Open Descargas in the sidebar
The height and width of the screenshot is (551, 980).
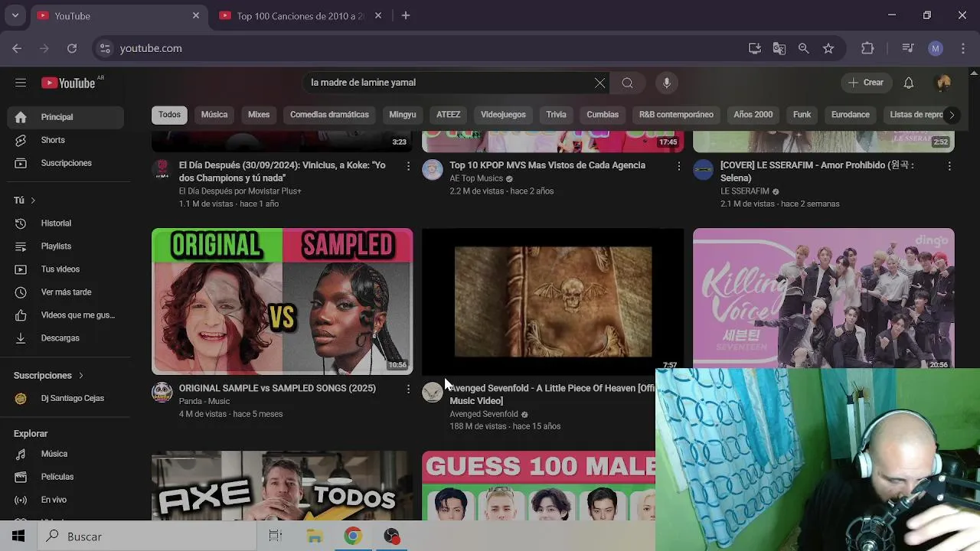66,338
